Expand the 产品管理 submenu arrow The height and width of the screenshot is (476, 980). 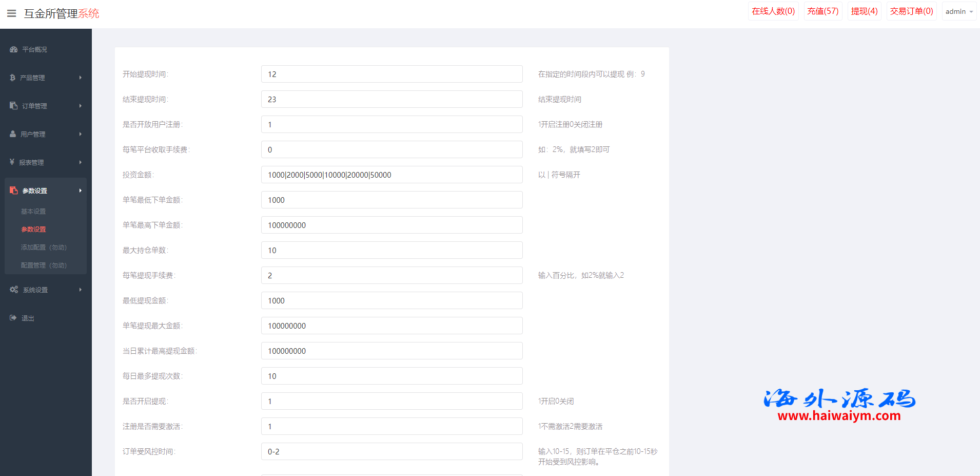point(81,78)
